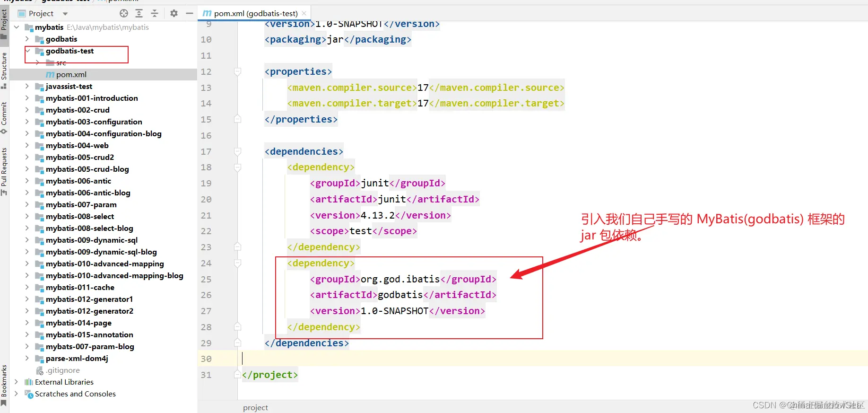868x413 pixels.
Task: Fold the dependencies block at line 17
Action: (x=237, y=151)
